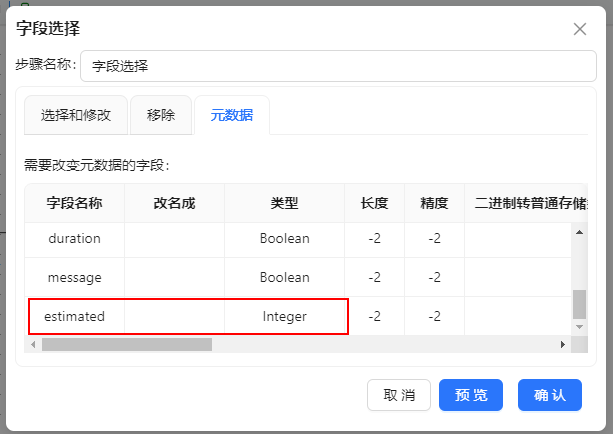Viewport: 613px width, 434px height.
Task: Close the 字段选择 dialog with the X icon
Action: click(580, 28)
